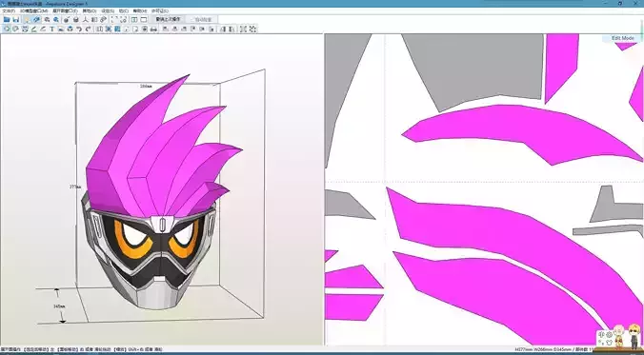Click the printer icon
The height and width of the screenshot is (355, 644).
tap(153, 29)
